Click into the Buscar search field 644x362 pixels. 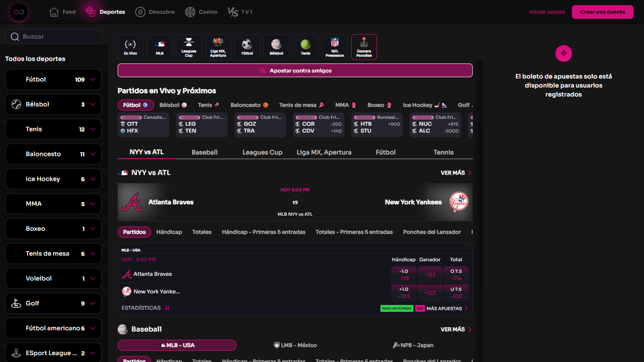point(54,36)
